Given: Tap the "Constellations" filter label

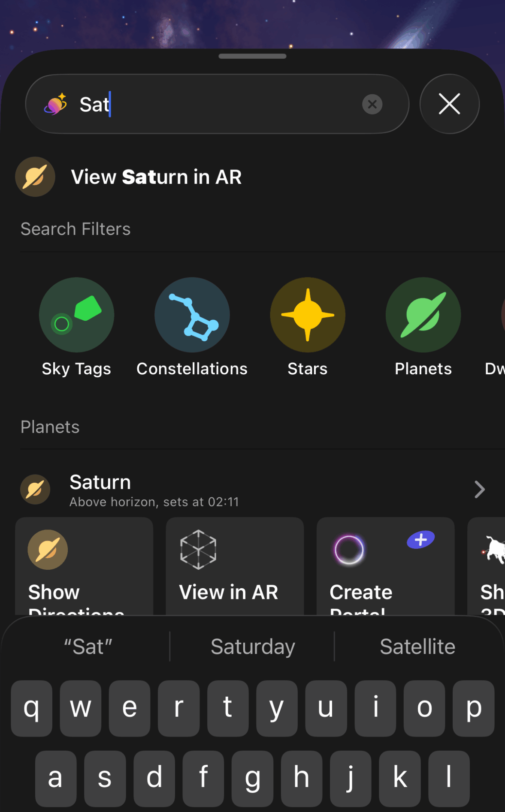Looking at the screenshot, I should coord(192,369).
